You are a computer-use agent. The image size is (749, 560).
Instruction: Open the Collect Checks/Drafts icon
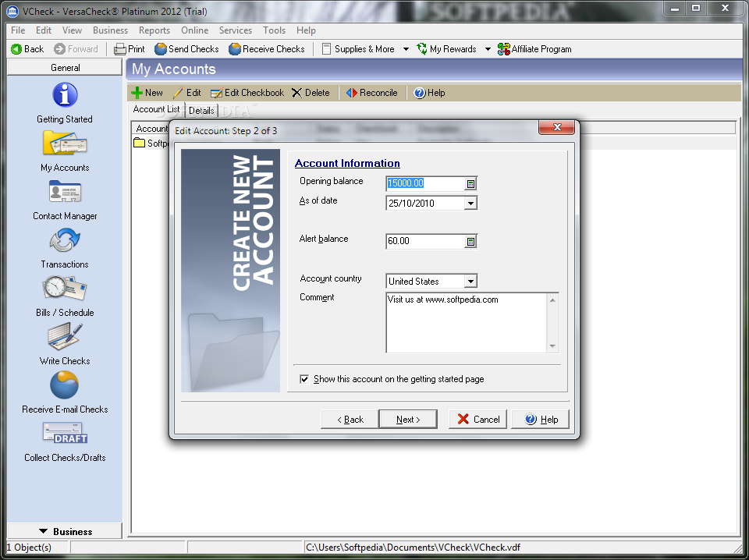tap(65, 433)
